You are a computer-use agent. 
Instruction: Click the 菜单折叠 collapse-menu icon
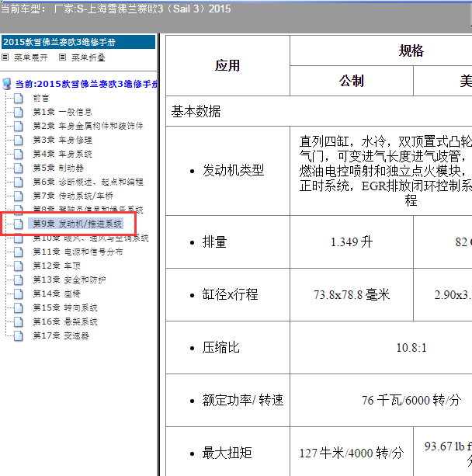(x=62, y=57)
